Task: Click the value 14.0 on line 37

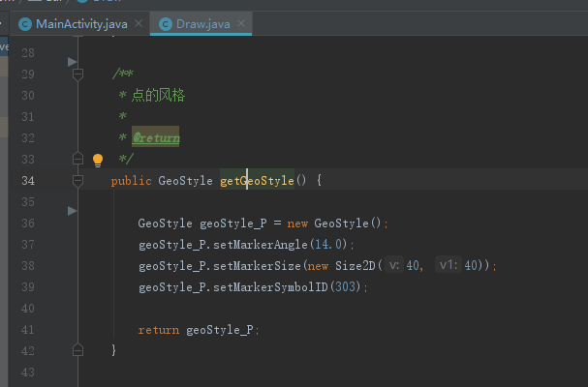Action: [x=328, y=244]
